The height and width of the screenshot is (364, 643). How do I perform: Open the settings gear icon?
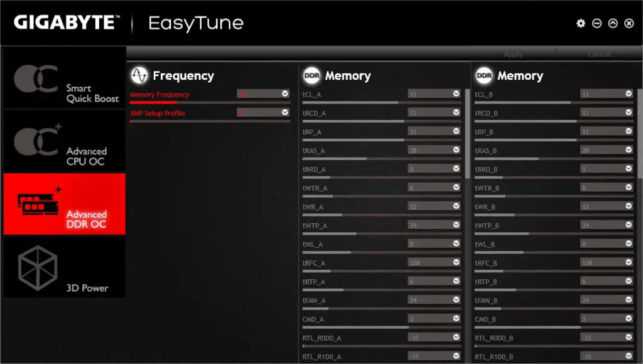click(581, 23)
